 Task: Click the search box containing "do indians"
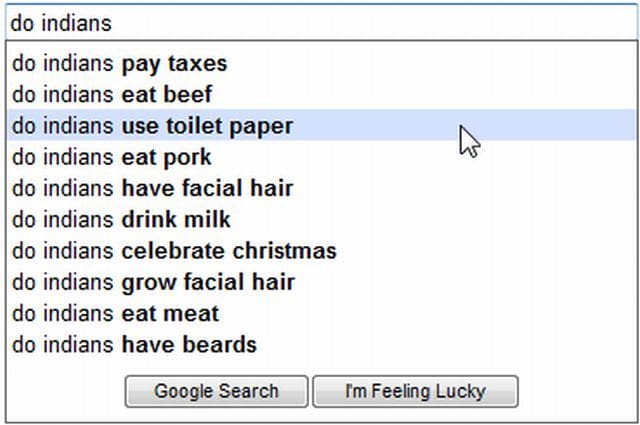[x=320, y=21]
